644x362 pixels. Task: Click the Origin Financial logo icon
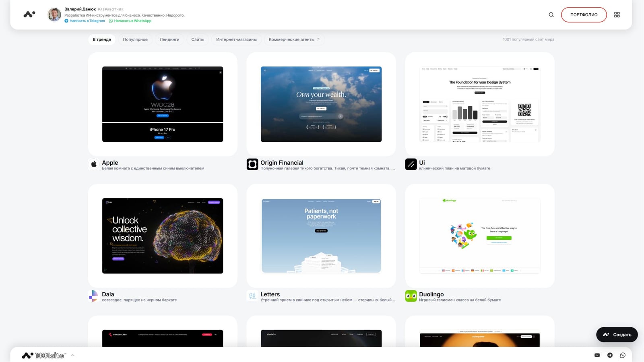point(252,164)
